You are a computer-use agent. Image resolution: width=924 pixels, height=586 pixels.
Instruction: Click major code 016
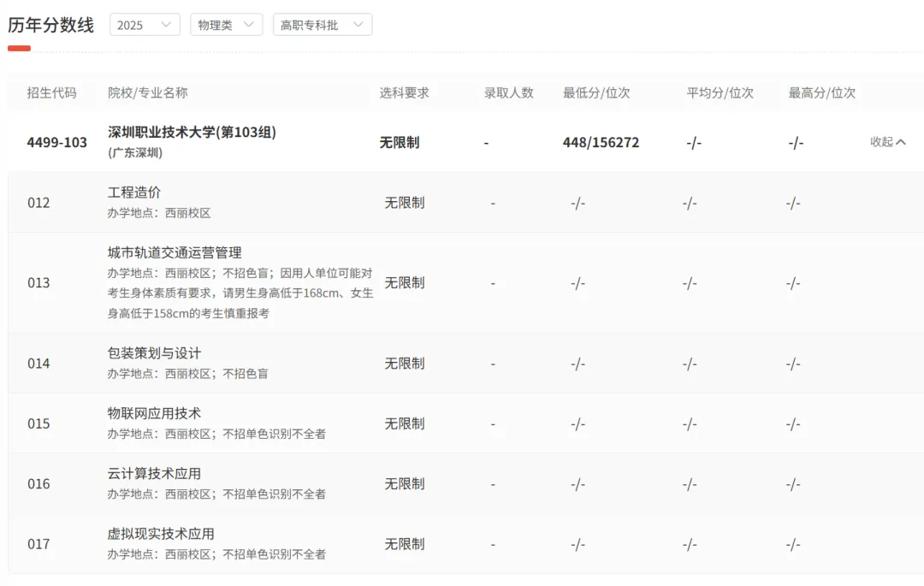pyautogui.click(x=38, y=483)
